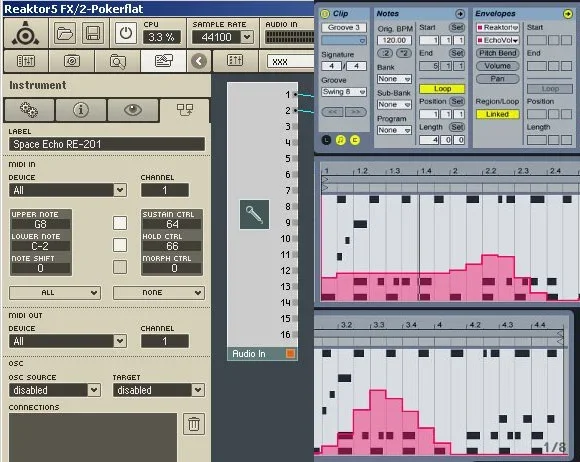The width and height of the screenshot is (580, 462).
Task: Click the Upper Note G8 value
Action: pyautogui.click(x=40, y=224)
